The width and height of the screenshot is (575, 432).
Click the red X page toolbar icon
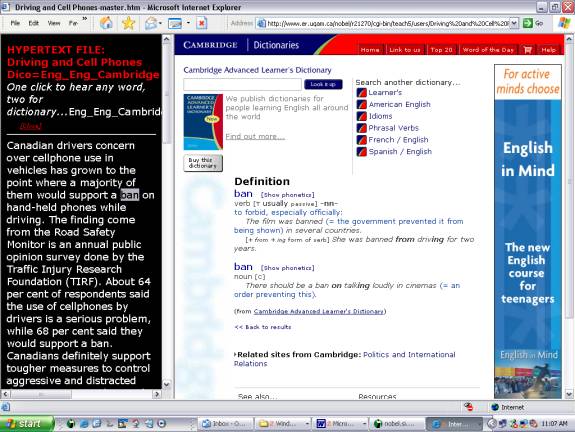click(201, 23)
